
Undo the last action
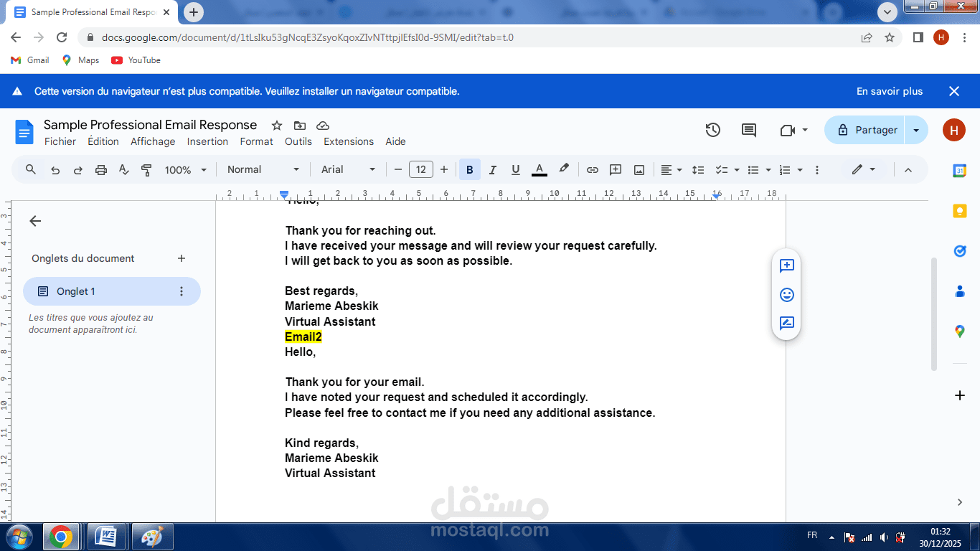click(55, 170)
